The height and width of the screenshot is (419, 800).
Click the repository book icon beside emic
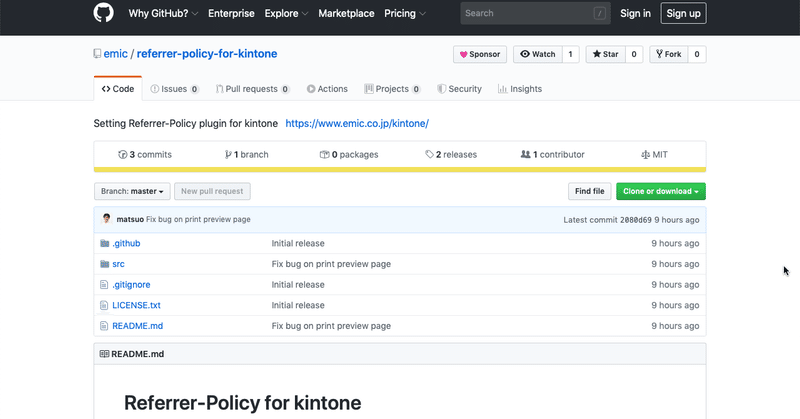97,54
